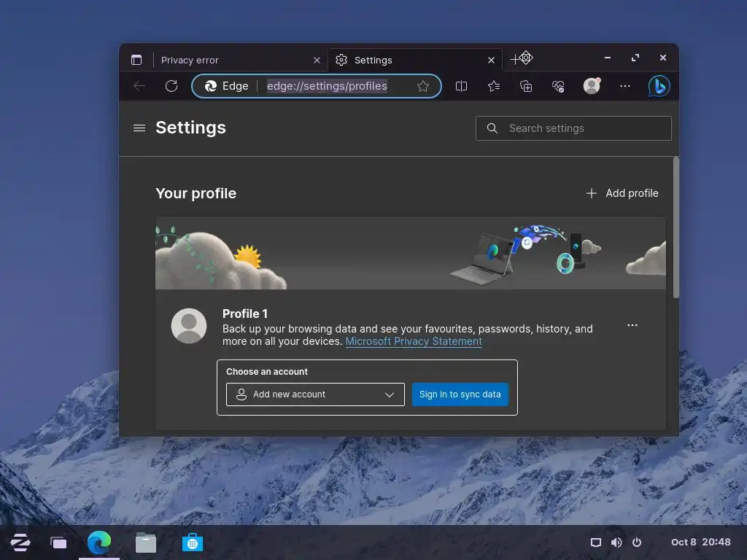
Task: Open the clock showing Oct 8 20:48
Action: pos(700,542)
